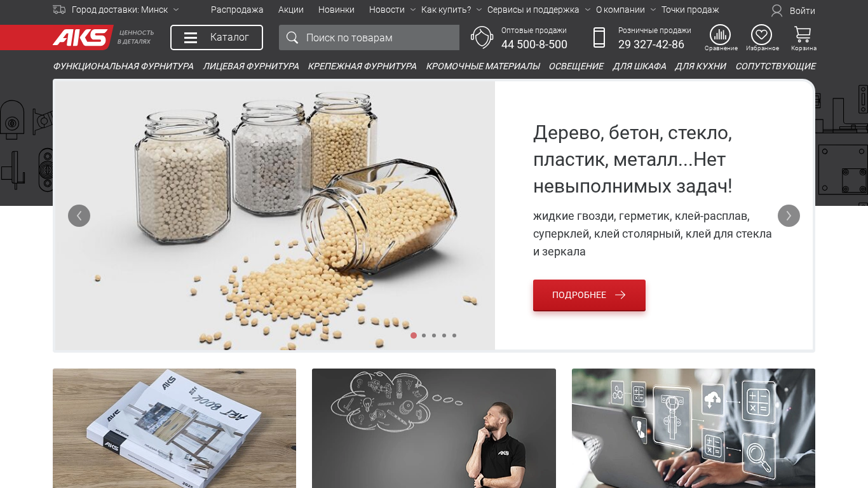Click the headset icon for wholesale sales
868x488 pixels.
(482, 37)
